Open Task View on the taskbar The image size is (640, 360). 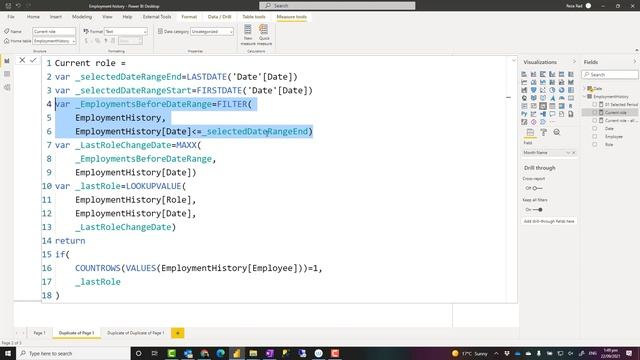[155, 353]
